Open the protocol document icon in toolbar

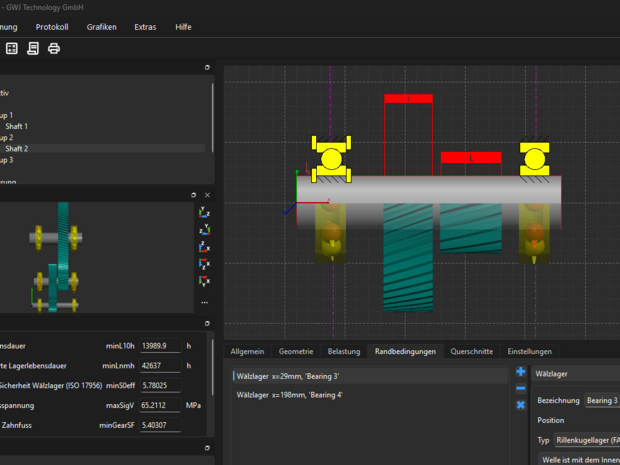[x=33, y=49]
